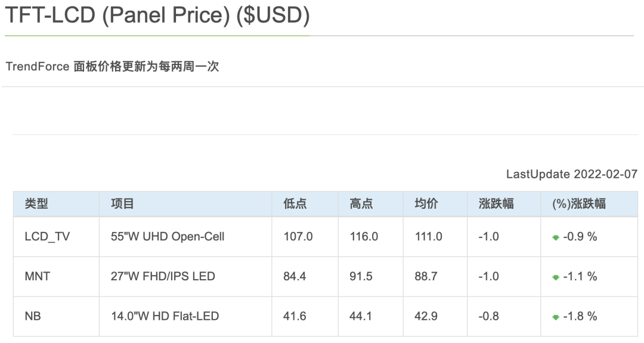Viewport: 644px width, 343px height.
Task: Click the 项目 column header
Action: click(122, 204)
